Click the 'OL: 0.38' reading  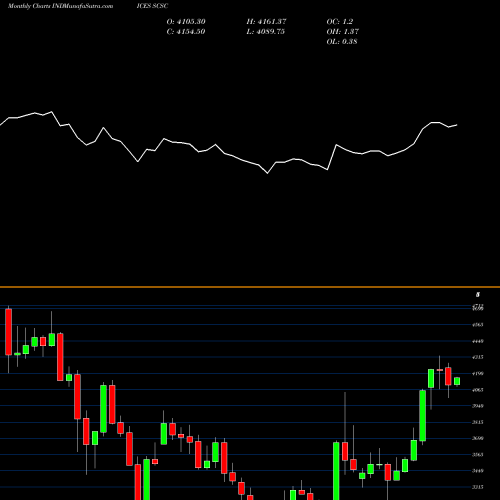click(x=342, y=42)
